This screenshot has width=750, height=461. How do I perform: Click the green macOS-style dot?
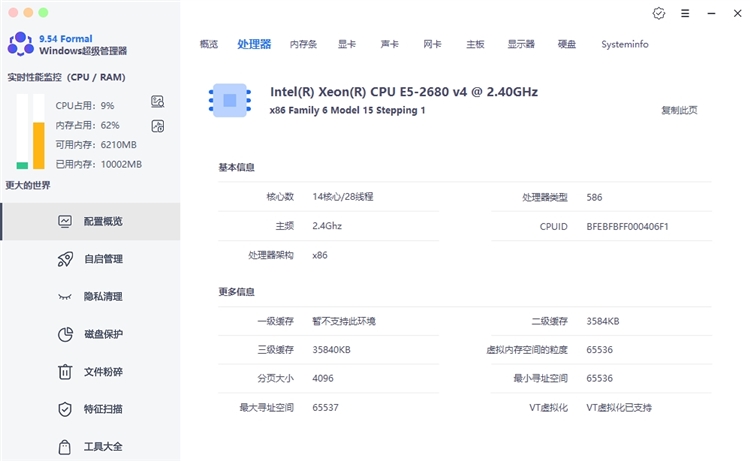pyautogui.click(x=43, y=12)
